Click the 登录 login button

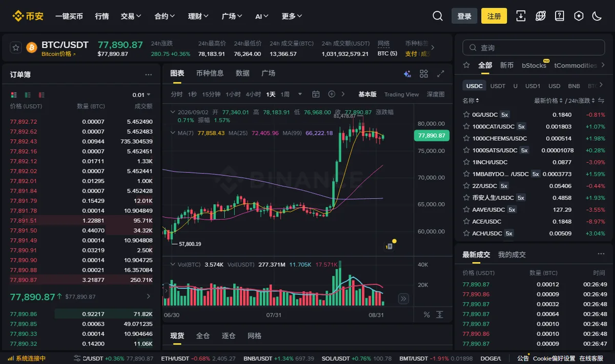[464, 16]
